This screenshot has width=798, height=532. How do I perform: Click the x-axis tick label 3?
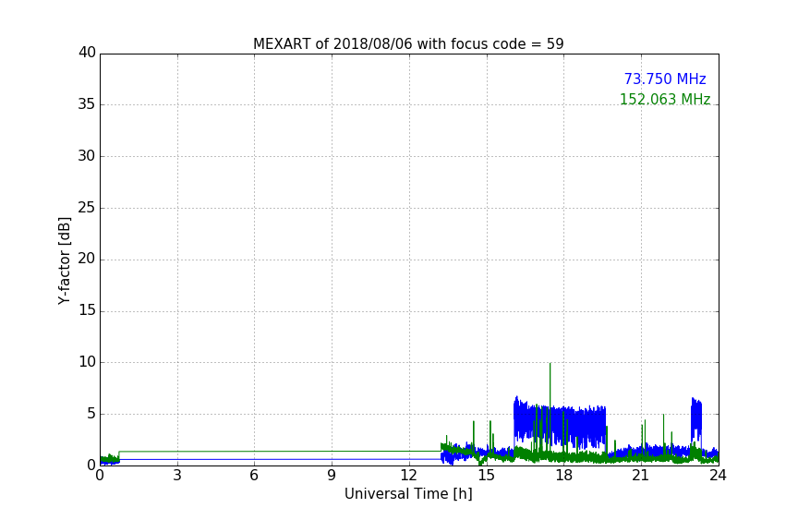click(177, 476)
